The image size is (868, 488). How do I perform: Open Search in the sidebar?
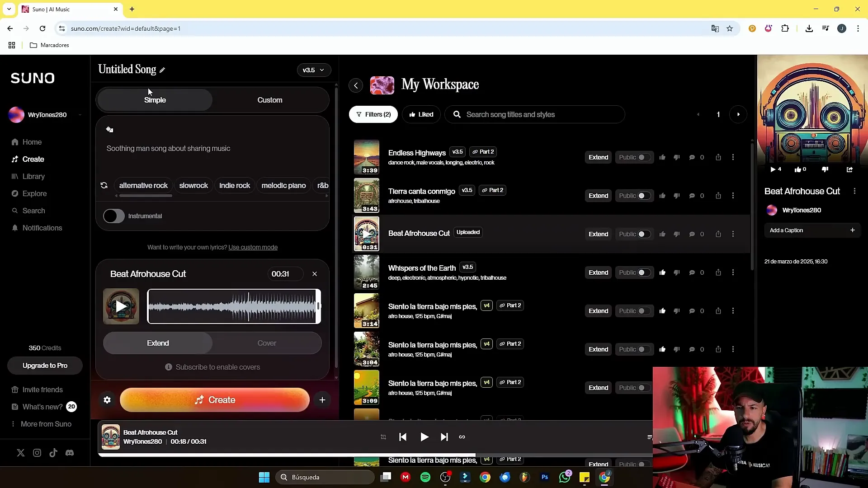click(x=28, y=211)
